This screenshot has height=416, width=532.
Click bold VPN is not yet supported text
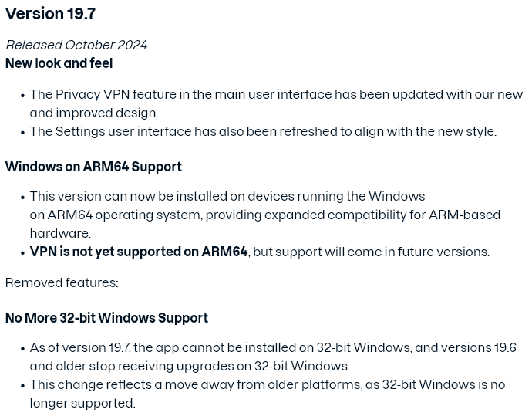click(x=139, y=252)
